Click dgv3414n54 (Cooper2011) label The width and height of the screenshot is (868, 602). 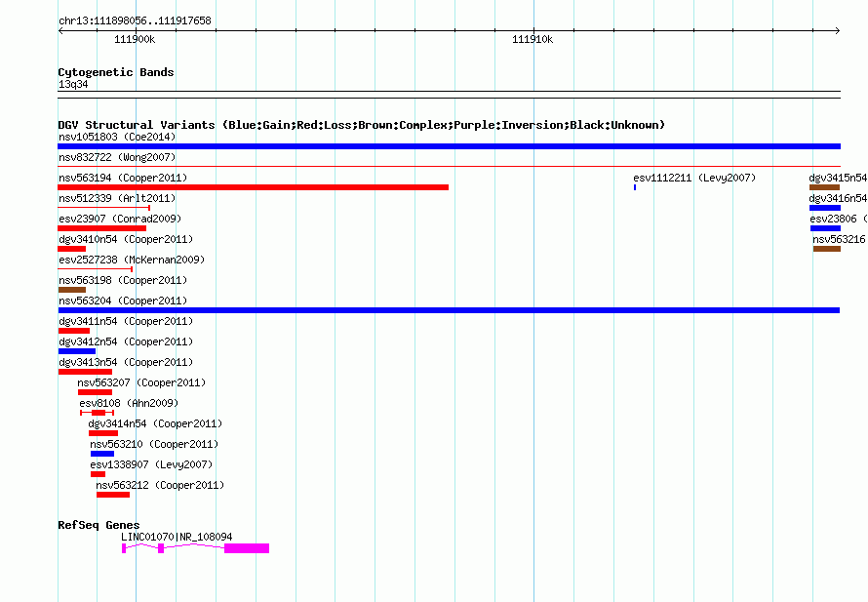click(x=155, y=423)
